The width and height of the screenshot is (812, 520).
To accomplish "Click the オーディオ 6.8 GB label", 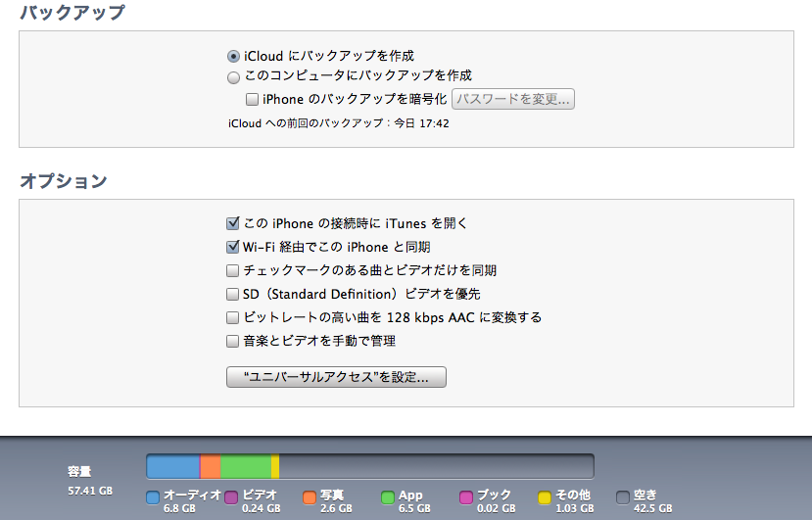I will [192, 500].
